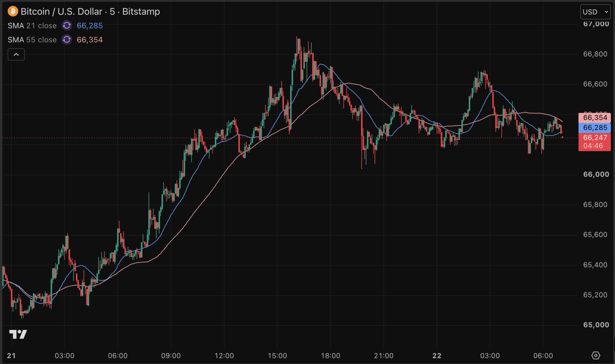
Task: Click the 15:00 time axis label
Action: 277,356
